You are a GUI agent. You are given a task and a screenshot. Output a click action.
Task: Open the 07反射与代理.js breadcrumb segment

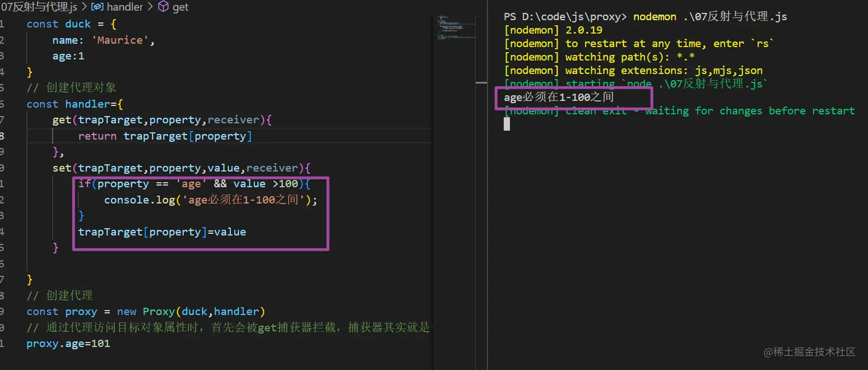tap(38, 7)
